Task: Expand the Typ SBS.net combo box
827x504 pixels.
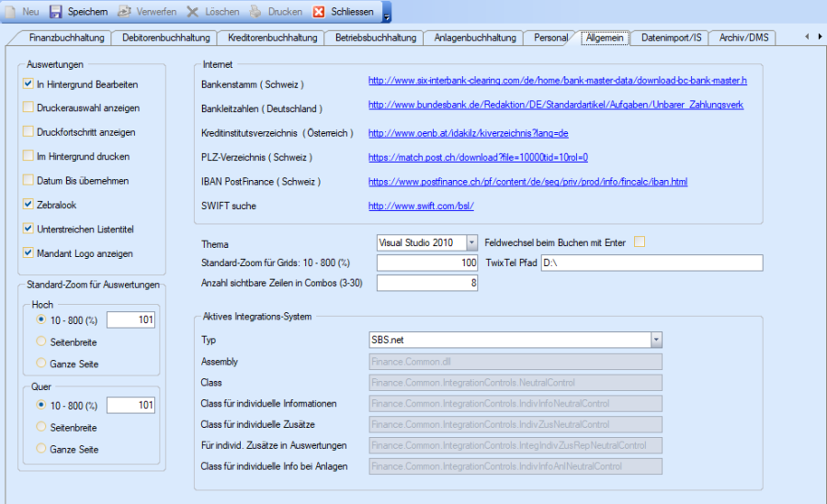Action: pos(655,340)
